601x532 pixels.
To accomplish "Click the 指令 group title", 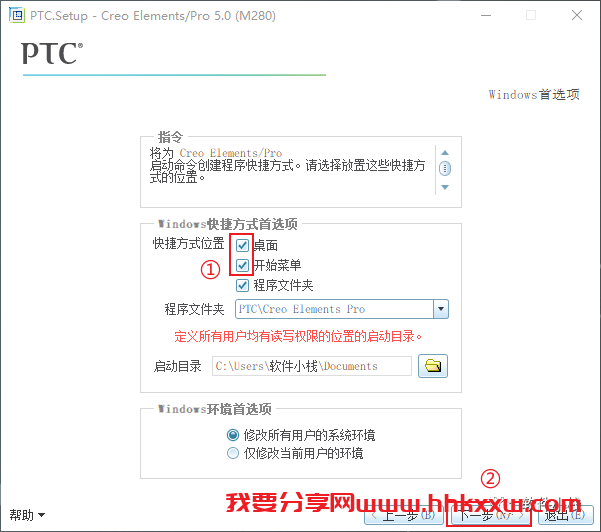I will click(171, 136).
